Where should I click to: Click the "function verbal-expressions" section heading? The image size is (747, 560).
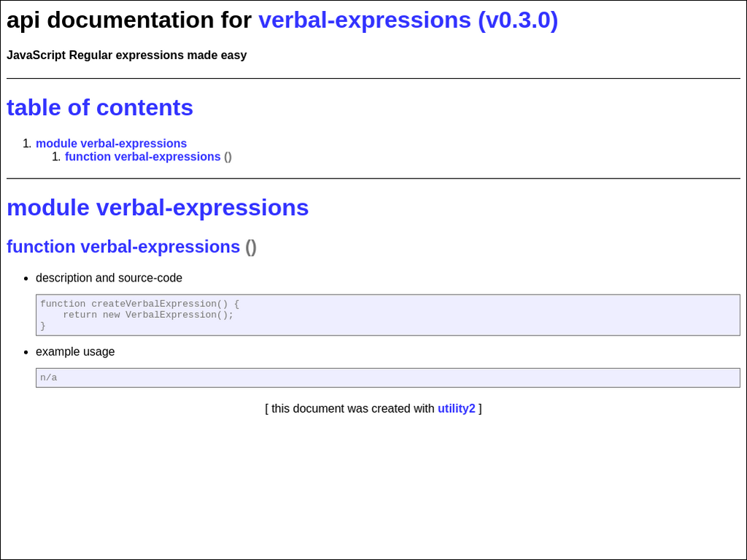click(123, 247)
